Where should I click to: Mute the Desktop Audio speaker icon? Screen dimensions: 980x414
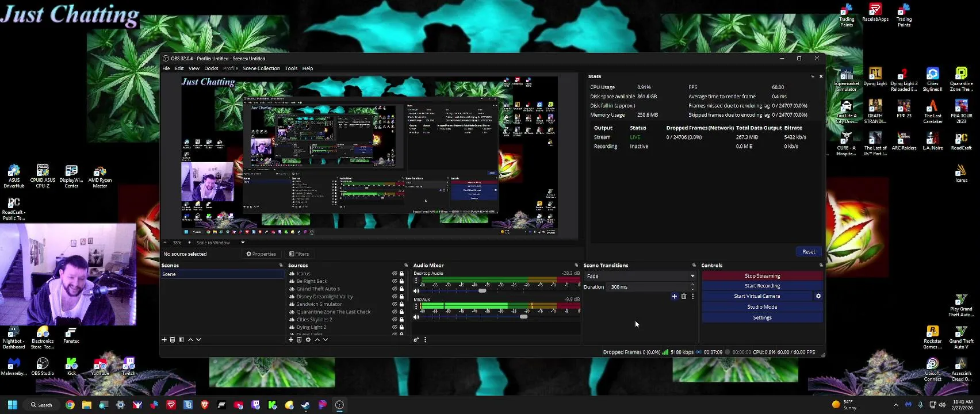(x=416, y=291)
